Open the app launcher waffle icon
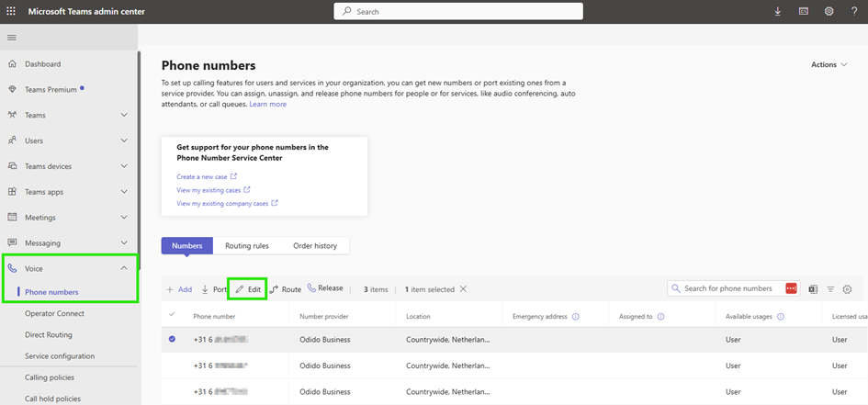Viewport: 868px width, 405px height. coord(11,11)
